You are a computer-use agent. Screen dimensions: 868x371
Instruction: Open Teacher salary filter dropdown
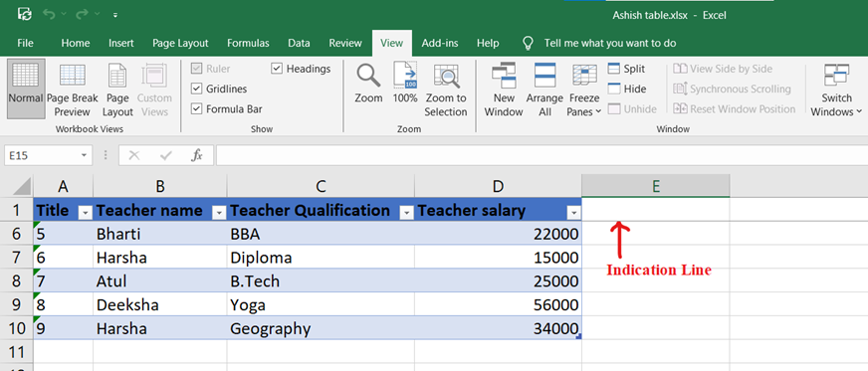point(574,213)
